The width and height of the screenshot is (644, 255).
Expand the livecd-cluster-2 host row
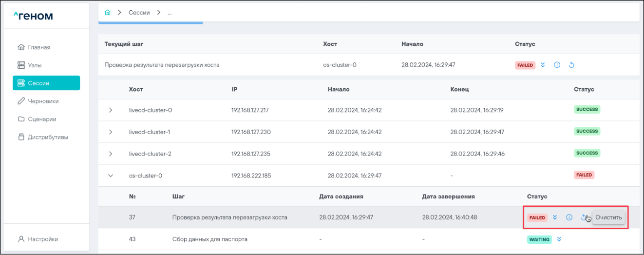(x=111, y=154)
